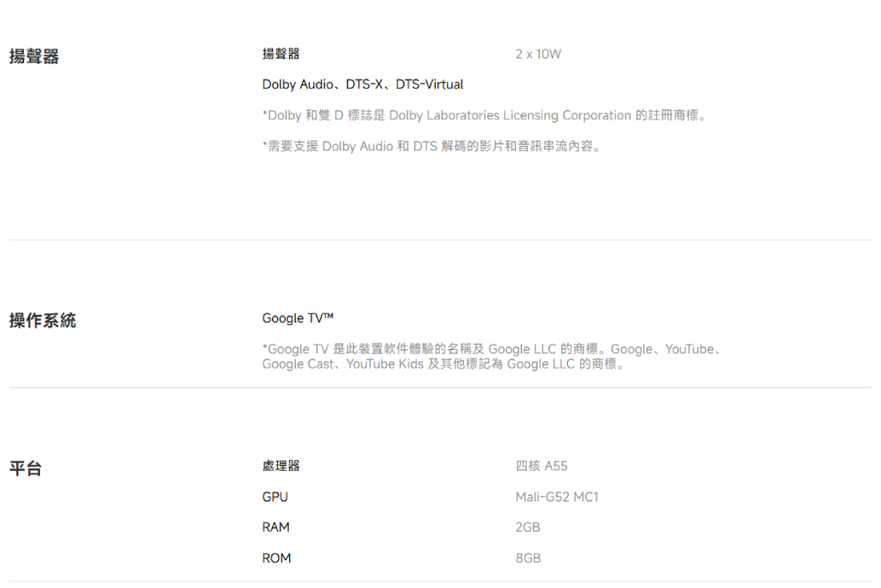Click the Dolby Laboratories trademark footnote
881x588 pixels.
click(485, 115)
